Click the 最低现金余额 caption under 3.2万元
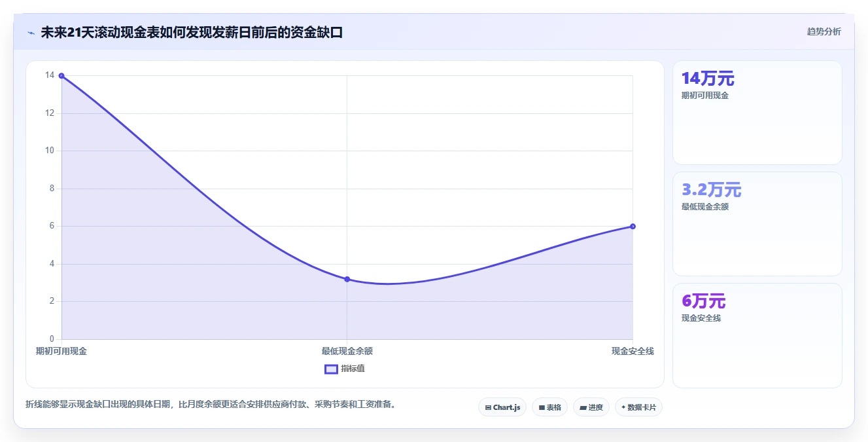The height and width of the screenshot is (442, 868). coord(705,207)
